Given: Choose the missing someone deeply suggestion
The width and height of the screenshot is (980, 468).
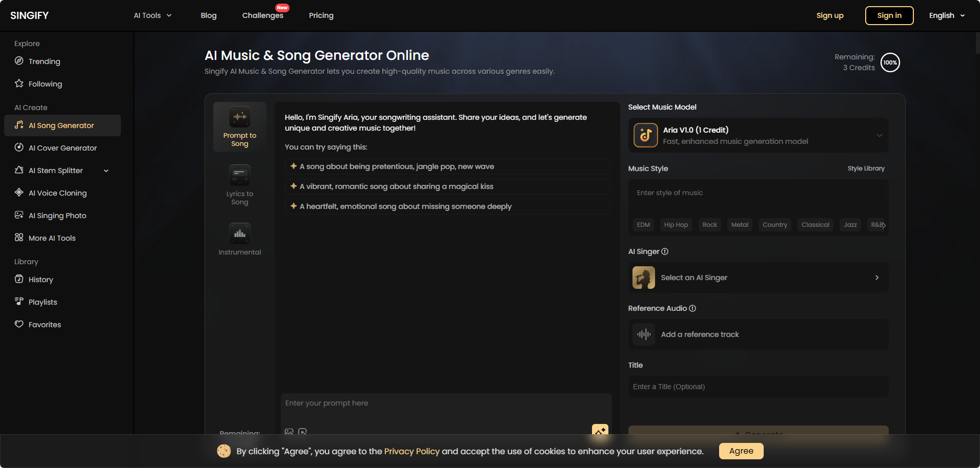Looking at the screenshot, I should [447, 206].
